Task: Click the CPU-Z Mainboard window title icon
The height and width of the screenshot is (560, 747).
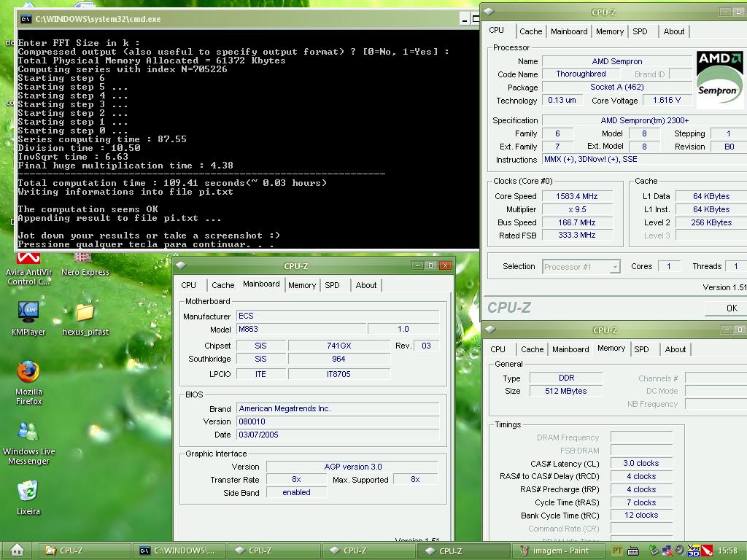Action: pos(182,265)
